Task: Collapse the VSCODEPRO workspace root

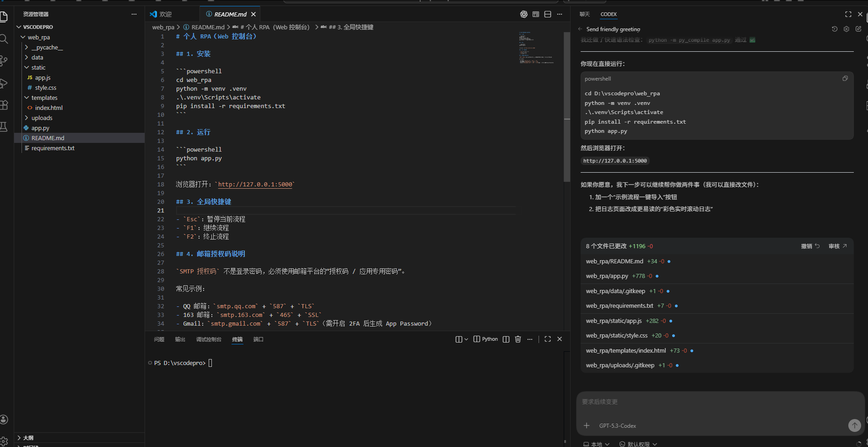Action: coord(19,27)
